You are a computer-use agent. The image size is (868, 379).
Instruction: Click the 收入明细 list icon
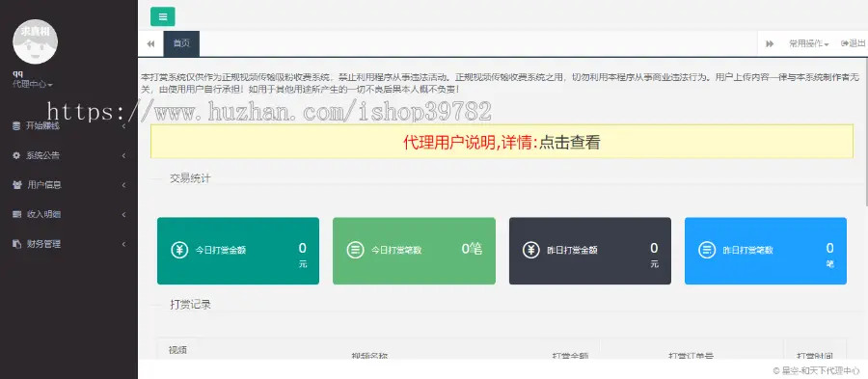(x=16, y=214)
